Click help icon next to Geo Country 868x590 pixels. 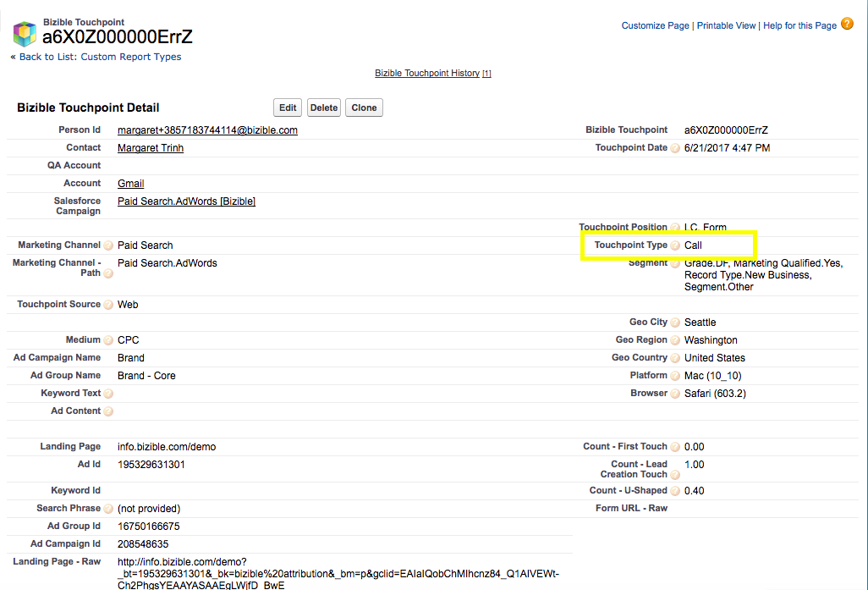coord(675,358)
